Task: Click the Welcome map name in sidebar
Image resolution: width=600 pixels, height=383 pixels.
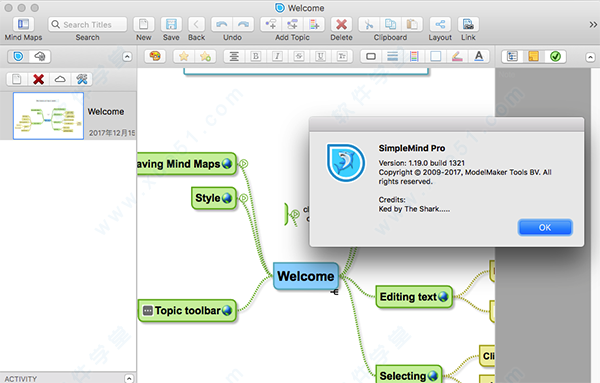Action: point(106,112)
